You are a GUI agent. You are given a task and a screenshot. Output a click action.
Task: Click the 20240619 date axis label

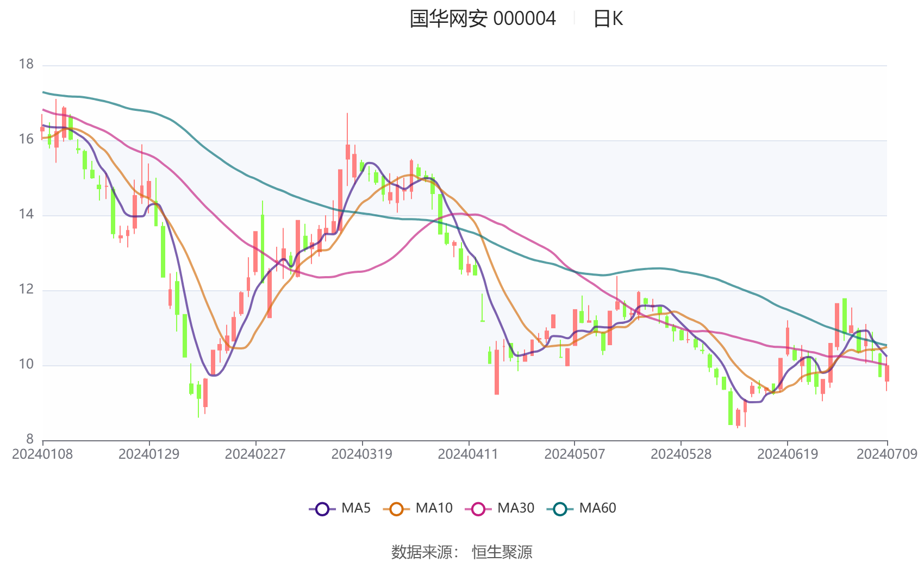click(788, 454)
